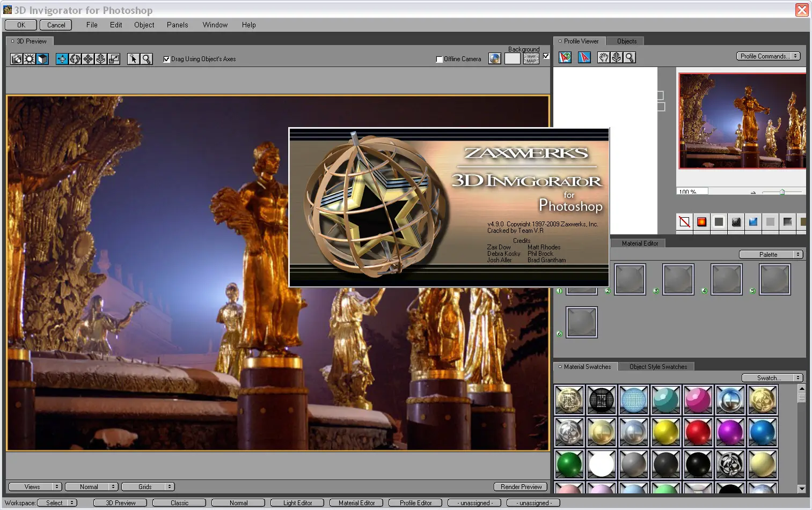
Task: Select the red sphere material swatch
Action: click(698, 432)
